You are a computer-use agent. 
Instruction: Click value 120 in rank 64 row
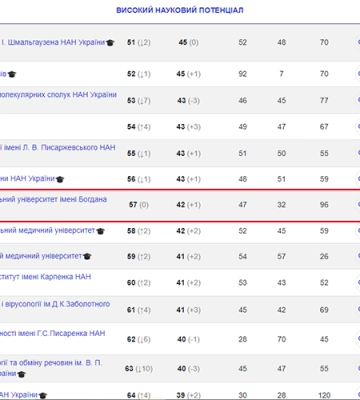(324, 396)
